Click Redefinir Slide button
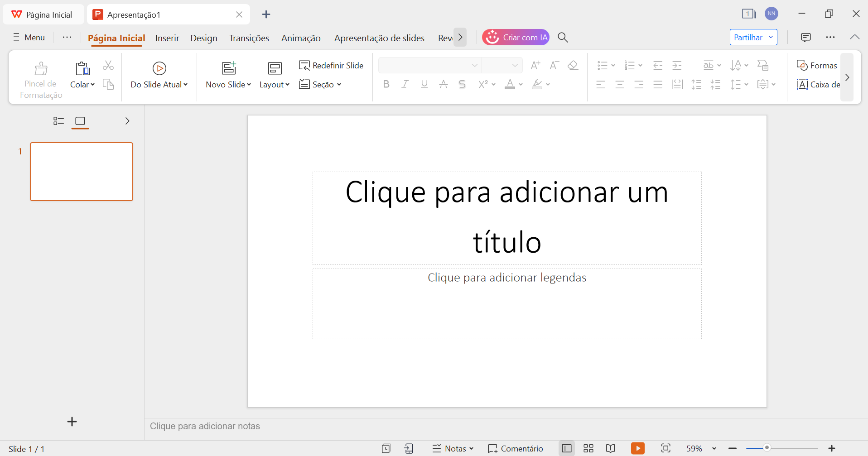 pyautogui.click(x=331, y=66)
